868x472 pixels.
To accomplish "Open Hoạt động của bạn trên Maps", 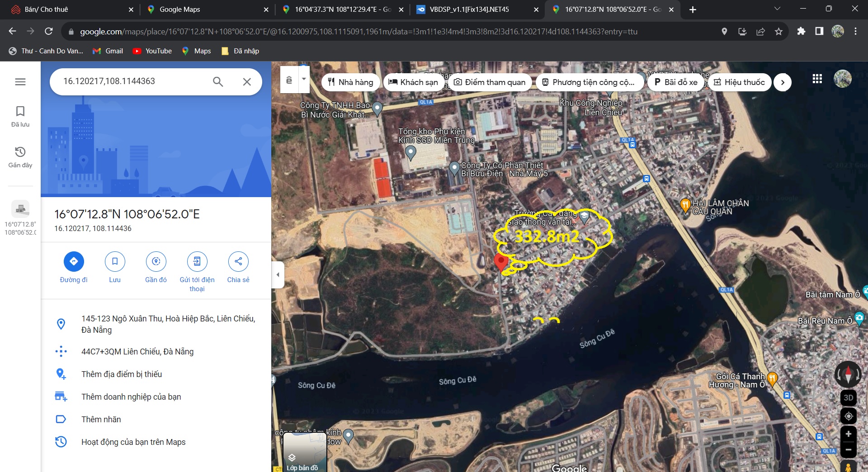I will 156,442.
